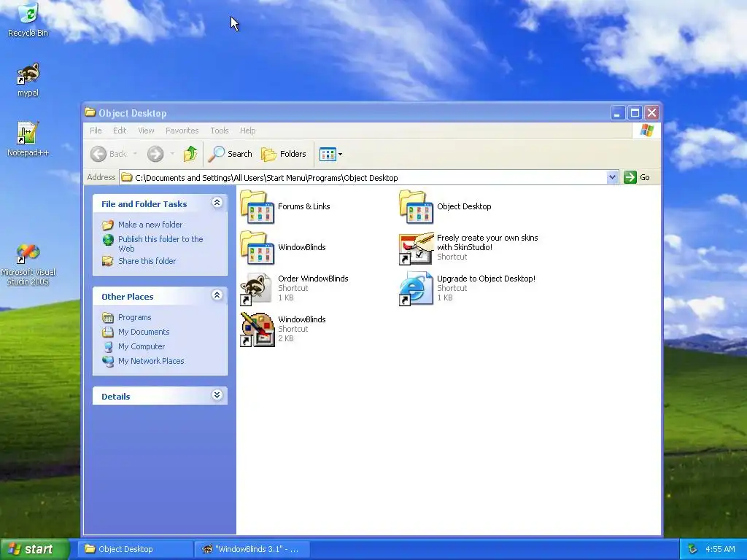Screen dimensions: 747x560
Task: Click the Object Desktop window title bar
Action: click(347, 113)
